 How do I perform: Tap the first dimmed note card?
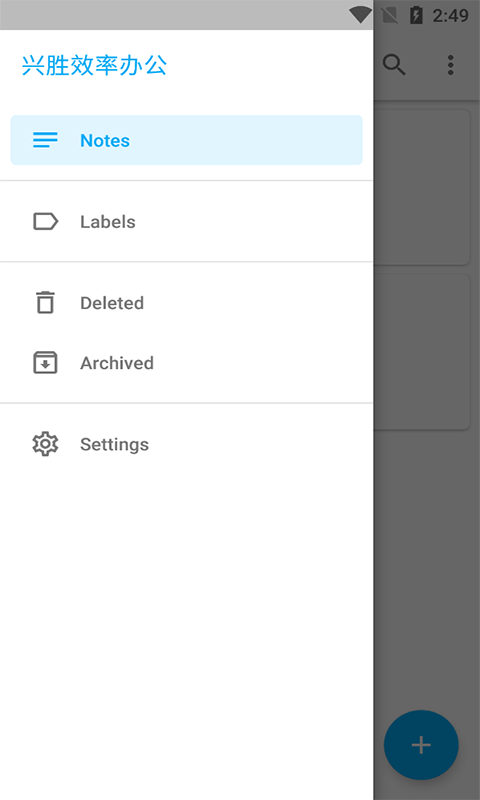[421, 187]
